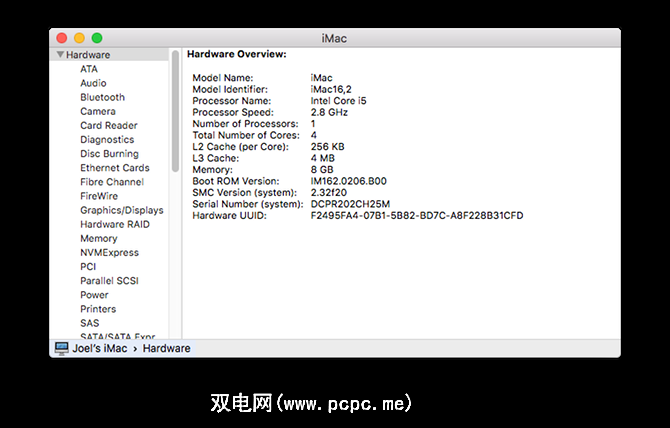Screen dimensions: 670x428
Task: Minimize the window with yellow button
Action: 79,38
